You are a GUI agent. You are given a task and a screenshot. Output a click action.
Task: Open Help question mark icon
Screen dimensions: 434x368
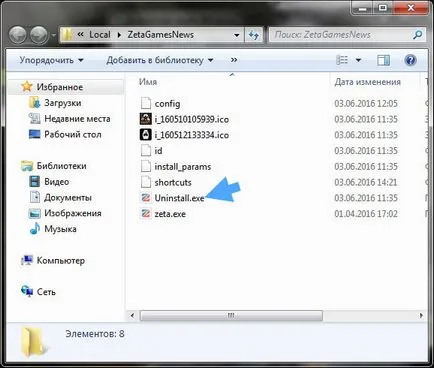click(x=410, y=60)
